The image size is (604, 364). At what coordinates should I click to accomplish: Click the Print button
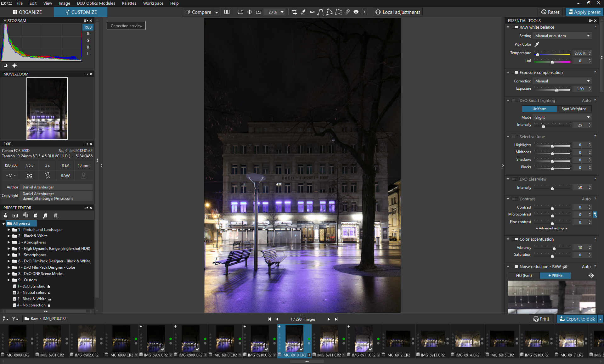pyautogui.click(x=541, y=319)
